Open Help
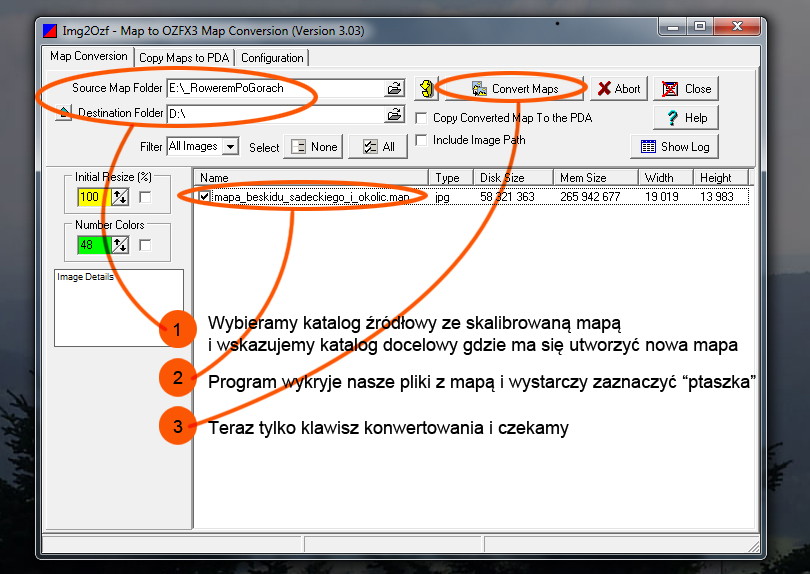The width and height of the screenshot is (810, 574). [x=686, y=118]
